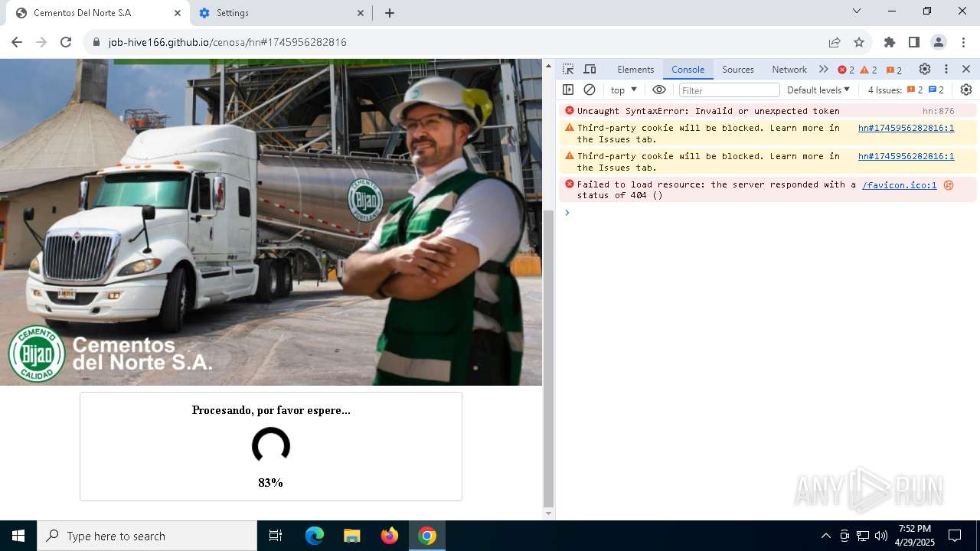Switch to the Sources tab

coord(738,69)
